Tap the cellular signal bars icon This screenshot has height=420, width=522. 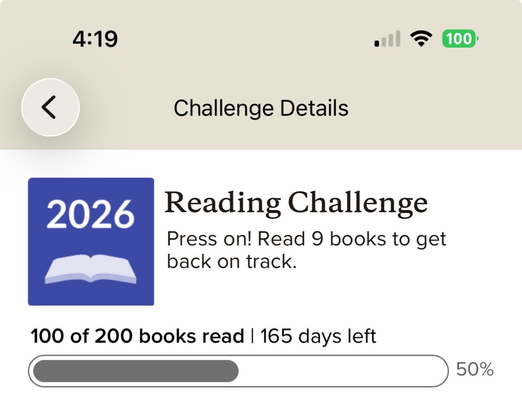[388, 39]
